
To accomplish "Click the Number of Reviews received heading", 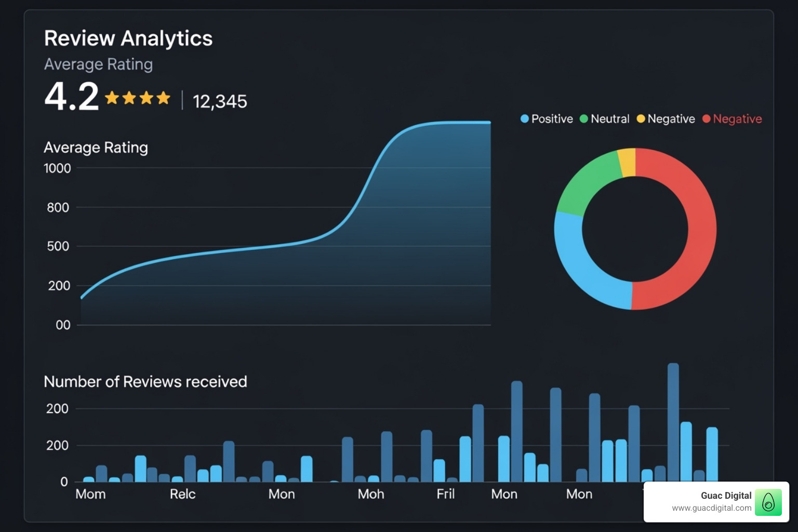I will 145,382.
